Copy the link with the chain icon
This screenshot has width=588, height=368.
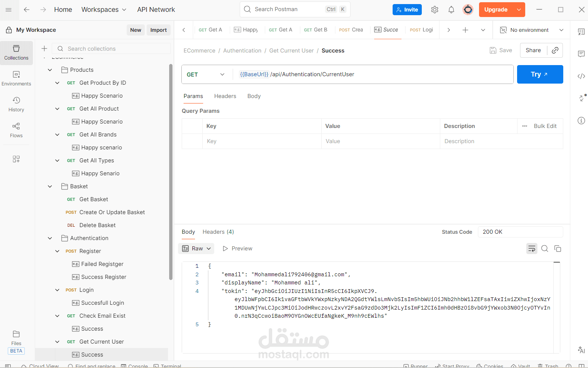pos(555,50)
